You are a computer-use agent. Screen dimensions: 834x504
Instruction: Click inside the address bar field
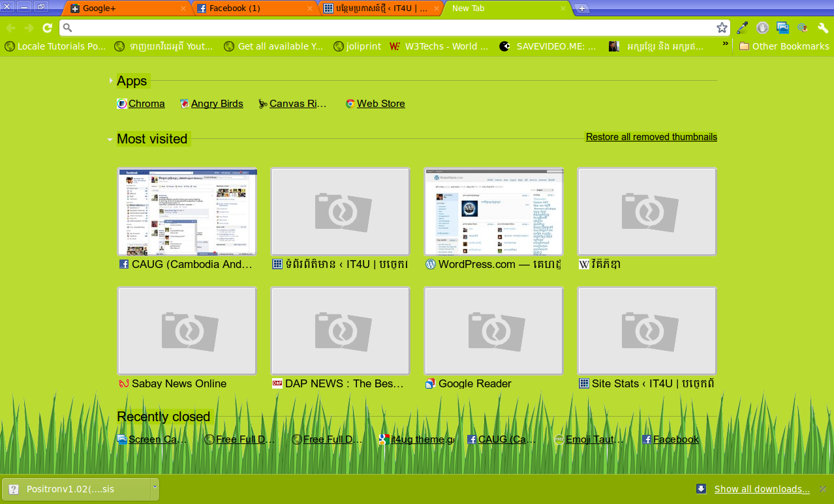tap(392, 27)
